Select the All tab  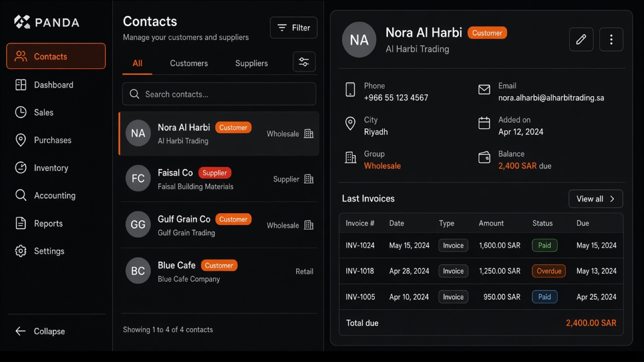pyautogui.click(x=137, y=63)
